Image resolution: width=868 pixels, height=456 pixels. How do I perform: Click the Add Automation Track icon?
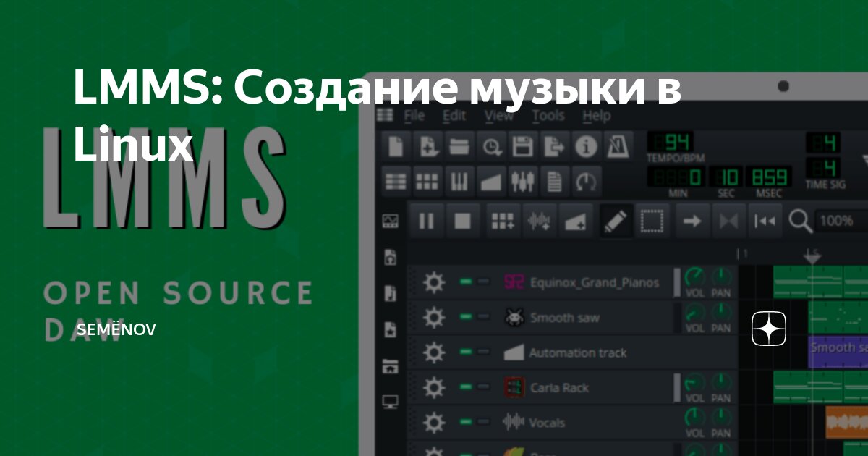tap(575, 221)
